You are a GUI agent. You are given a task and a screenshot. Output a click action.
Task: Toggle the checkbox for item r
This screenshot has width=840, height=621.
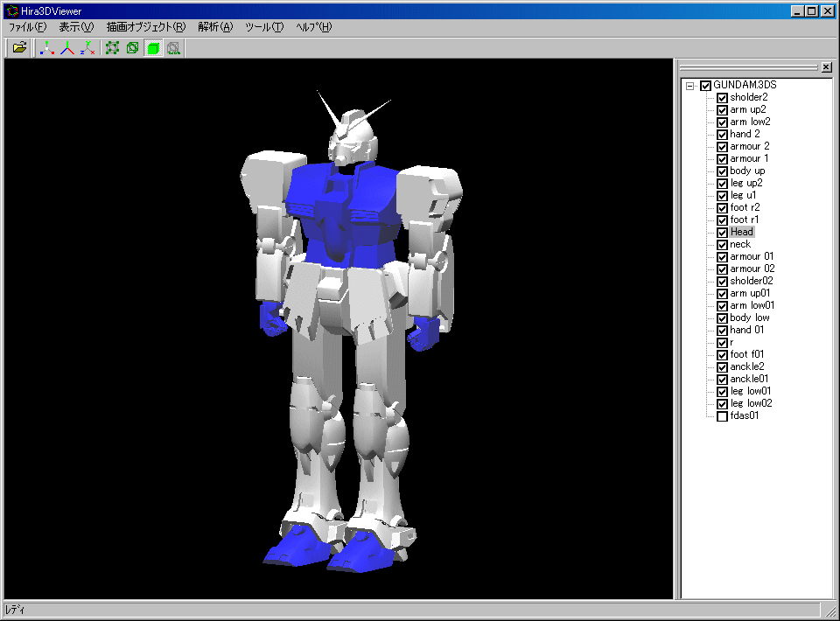tap(722, 343)
